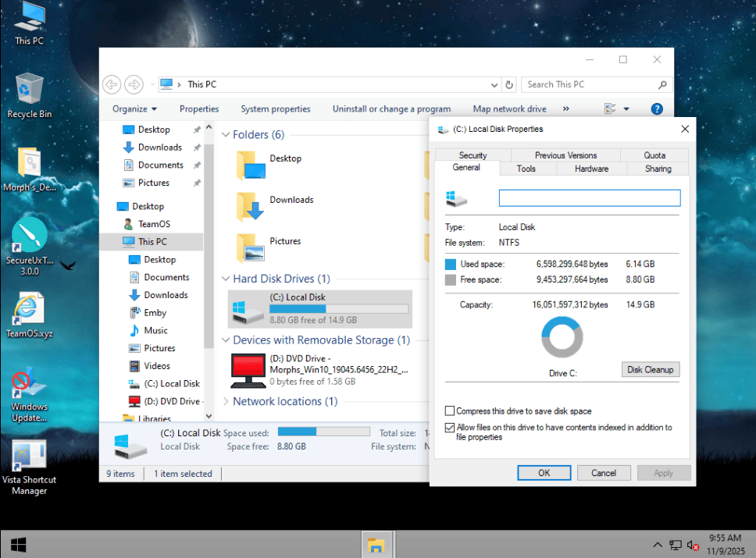756x558 pixels.
Task: Click the drive label text field
Action: 589,198
